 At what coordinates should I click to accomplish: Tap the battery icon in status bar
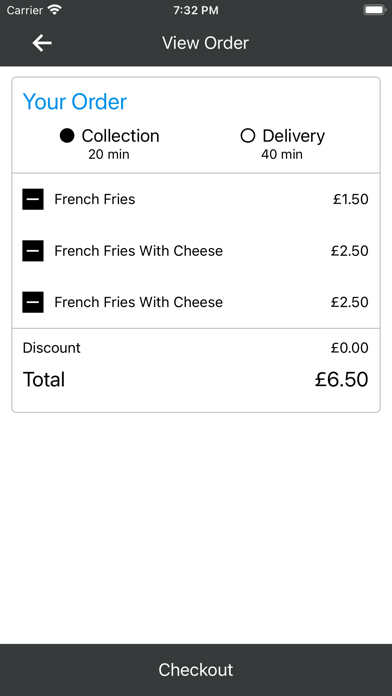point(375,10)
